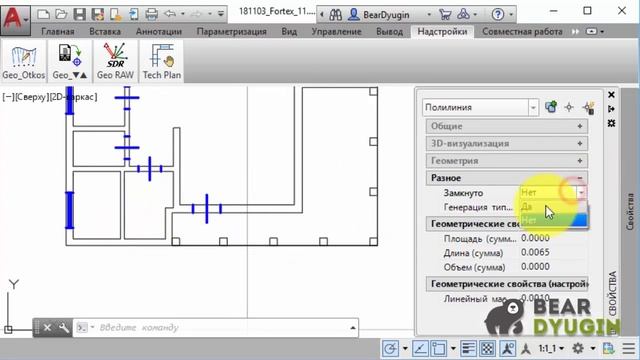Screen dimensions: 640x360
Task: Open Properties palette settings gear icon
Action: click(x=611, y=123)
